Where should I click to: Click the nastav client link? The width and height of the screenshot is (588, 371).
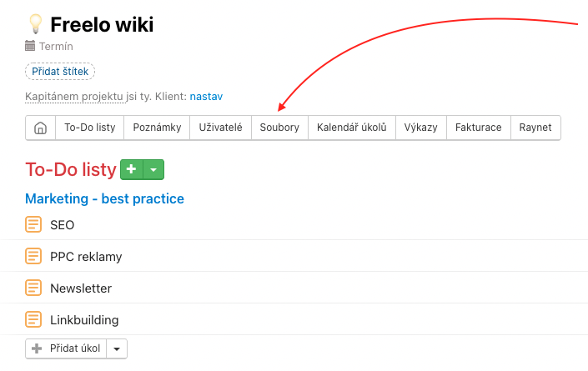(x=206, y=97)
